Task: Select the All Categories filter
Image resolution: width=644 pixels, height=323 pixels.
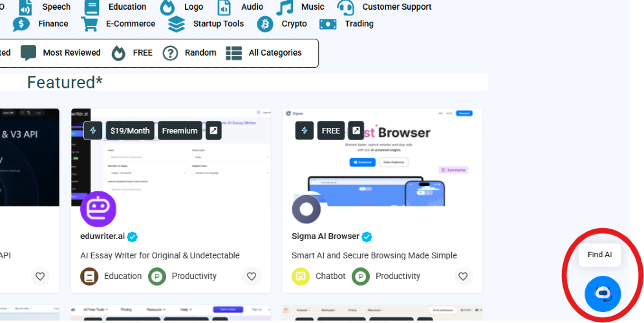Action: pyautogui.click(x=264, y=53)
